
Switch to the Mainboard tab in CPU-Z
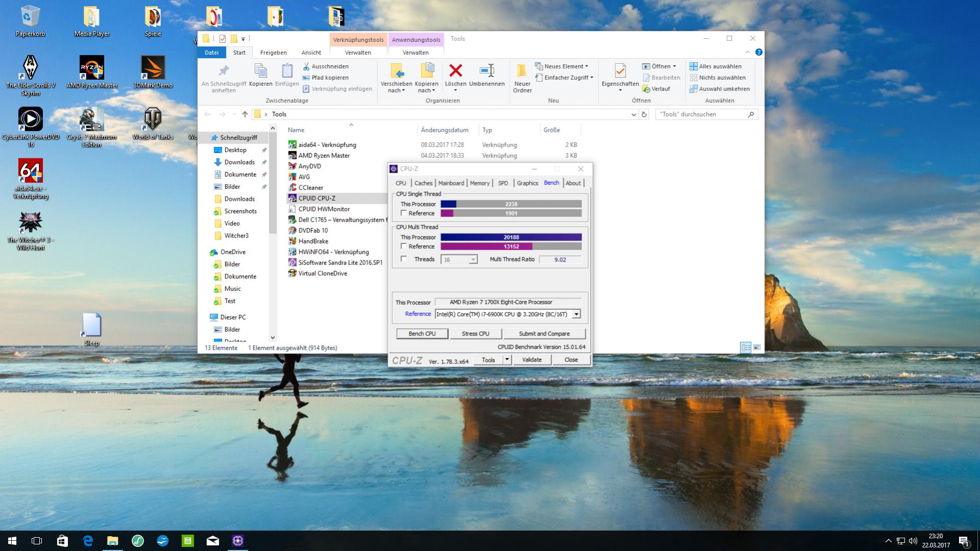pyautogui.click(x=451, y=183)
